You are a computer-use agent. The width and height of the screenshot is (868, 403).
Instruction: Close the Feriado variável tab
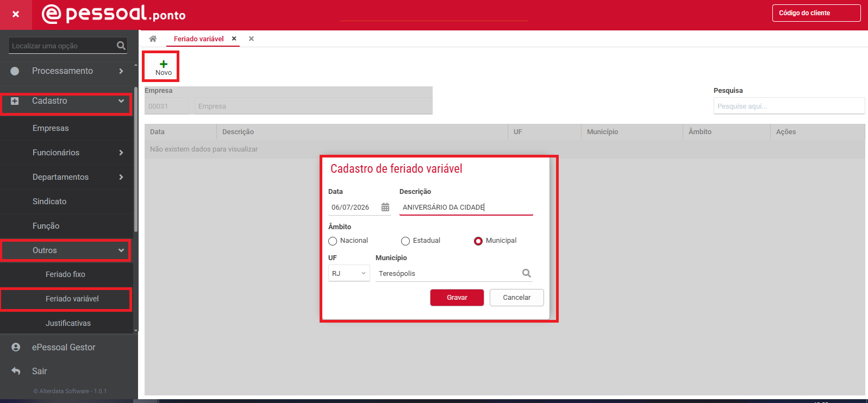coord(234,39)
